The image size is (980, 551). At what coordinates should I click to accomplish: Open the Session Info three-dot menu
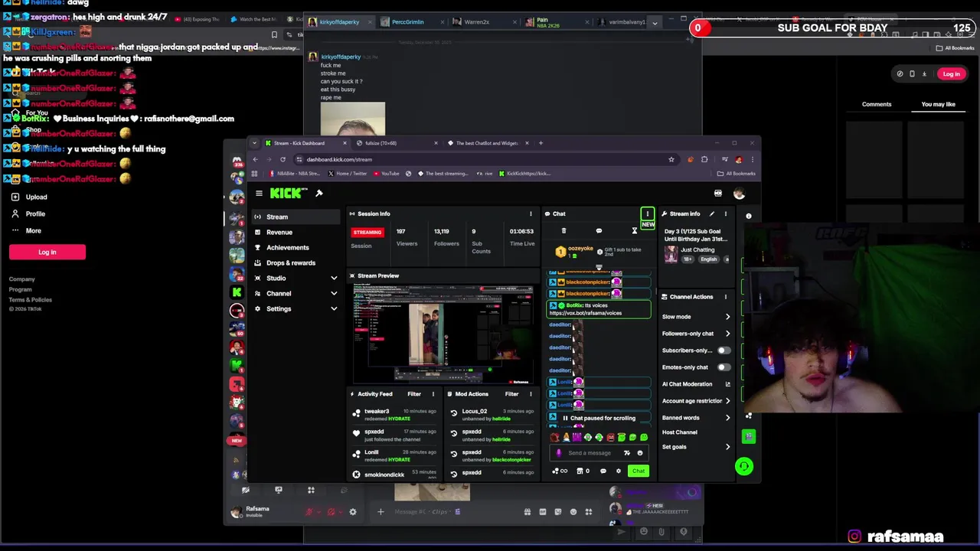click(531, 214)
